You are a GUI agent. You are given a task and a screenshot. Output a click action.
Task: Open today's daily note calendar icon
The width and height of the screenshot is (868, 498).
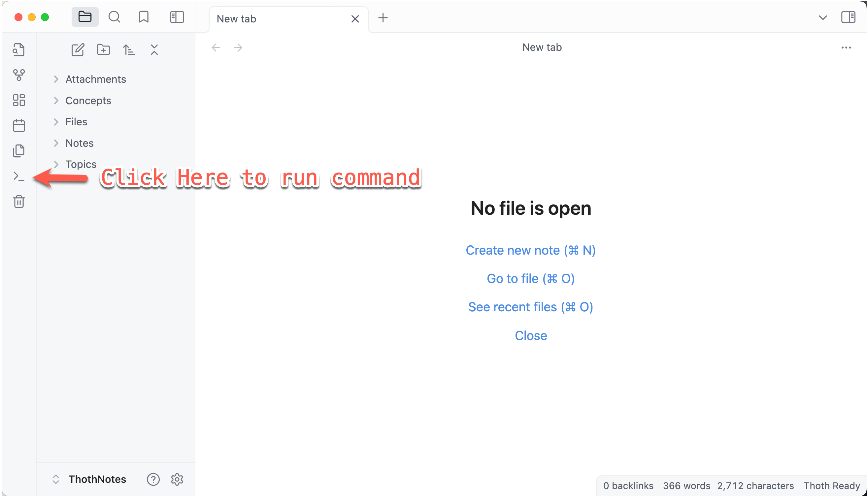19,126
